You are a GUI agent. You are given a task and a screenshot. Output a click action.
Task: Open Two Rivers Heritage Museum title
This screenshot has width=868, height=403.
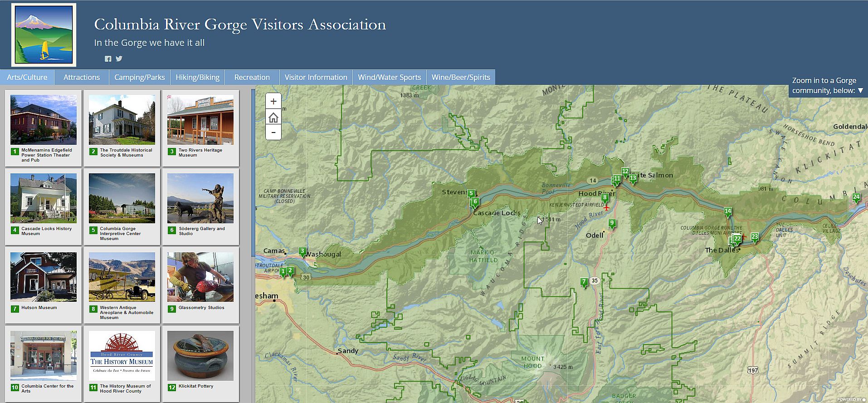coord(200,152)
